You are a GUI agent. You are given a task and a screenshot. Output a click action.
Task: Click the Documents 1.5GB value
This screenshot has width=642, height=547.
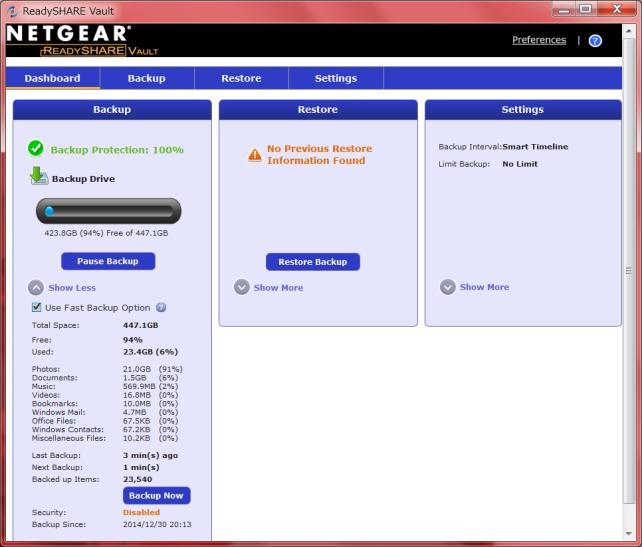tap(134, 377)
